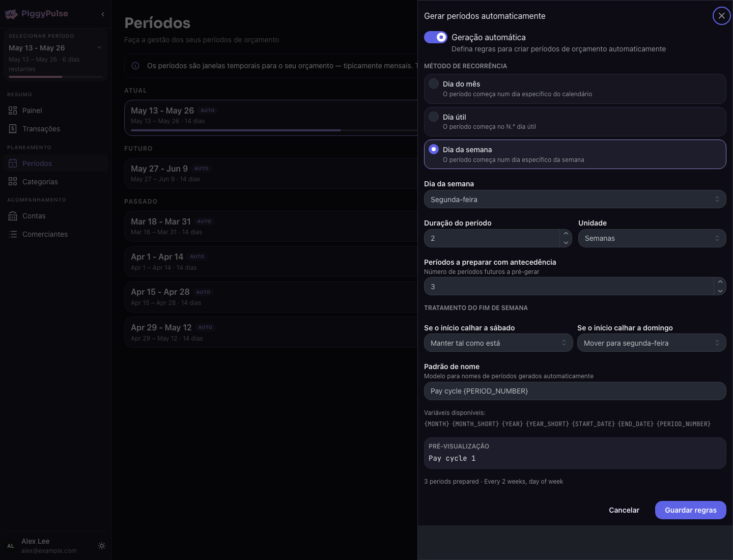Click the Padrão de nome text field

[575, 391]
